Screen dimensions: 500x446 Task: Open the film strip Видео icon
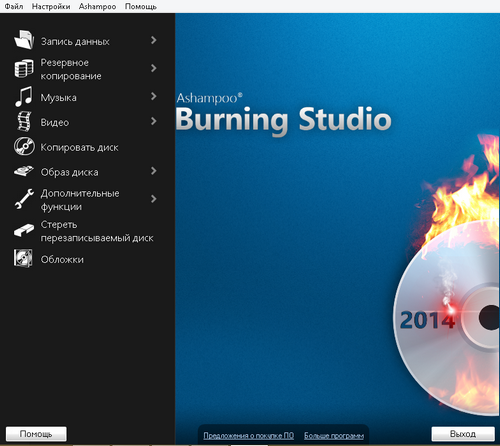tap(24, 121)
